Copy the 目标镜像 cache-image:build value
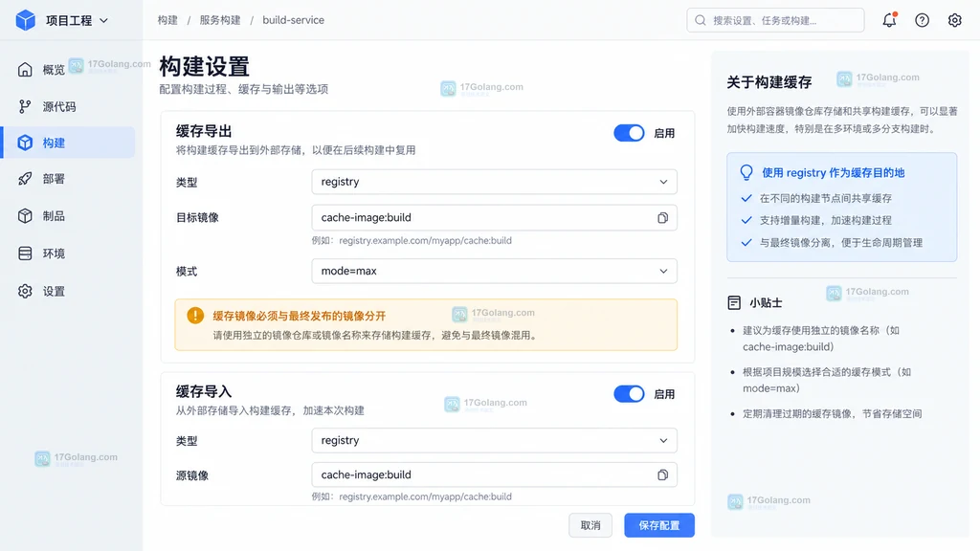 coord(662,218)
